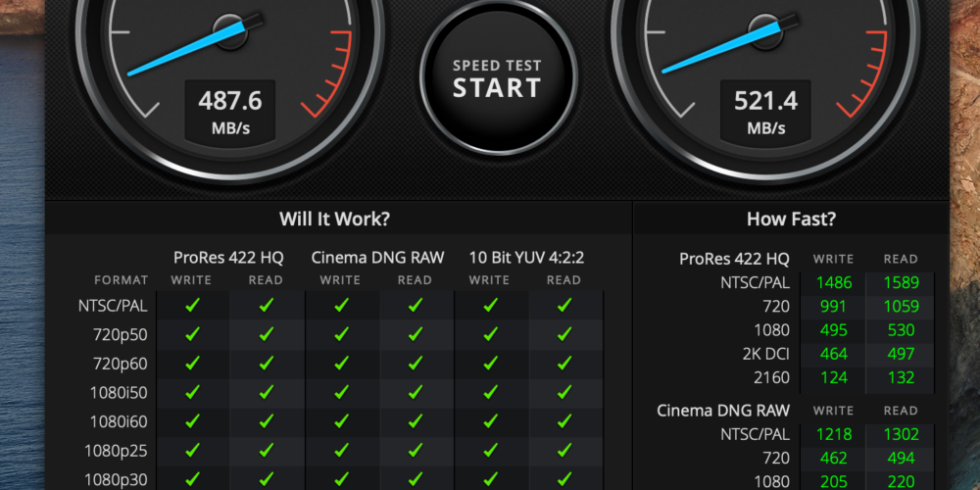Click Cinema DNG RAW heading in How Fast
The height and width of the screenshot is (490, 980).
(723, 410)
